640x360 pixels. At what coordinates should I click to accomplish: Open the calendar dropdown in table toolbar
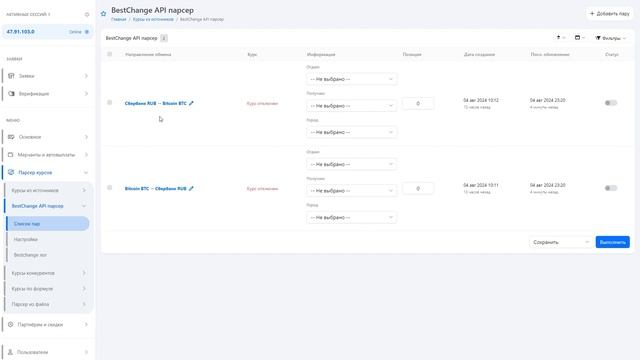coord(580,38)
